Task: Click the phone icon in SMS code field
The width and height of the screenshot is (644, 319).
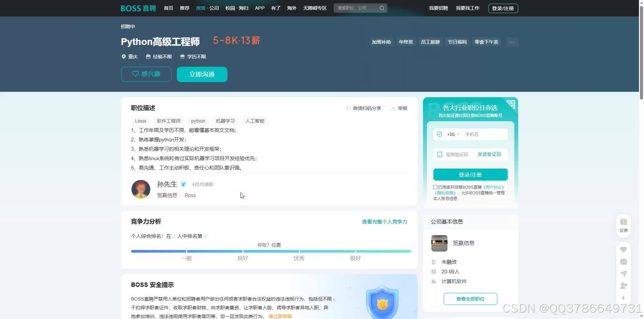Action: tap(439, 154)
